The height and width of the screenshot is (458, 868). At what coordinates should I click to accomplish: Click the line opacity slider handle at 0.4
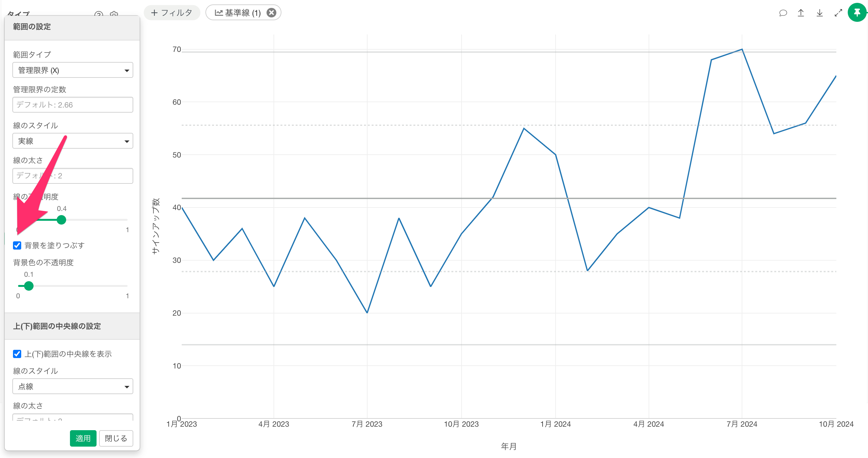[61, 220]
